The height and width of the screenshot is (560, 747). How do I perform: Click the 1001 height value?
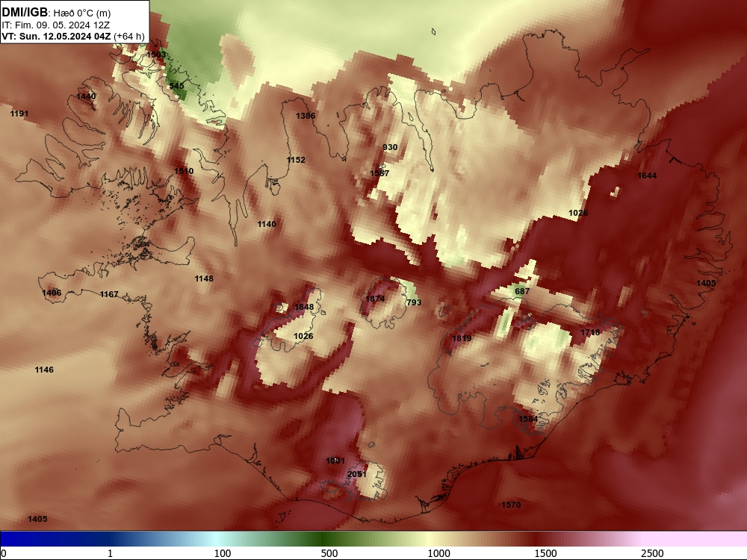[335, 461]
